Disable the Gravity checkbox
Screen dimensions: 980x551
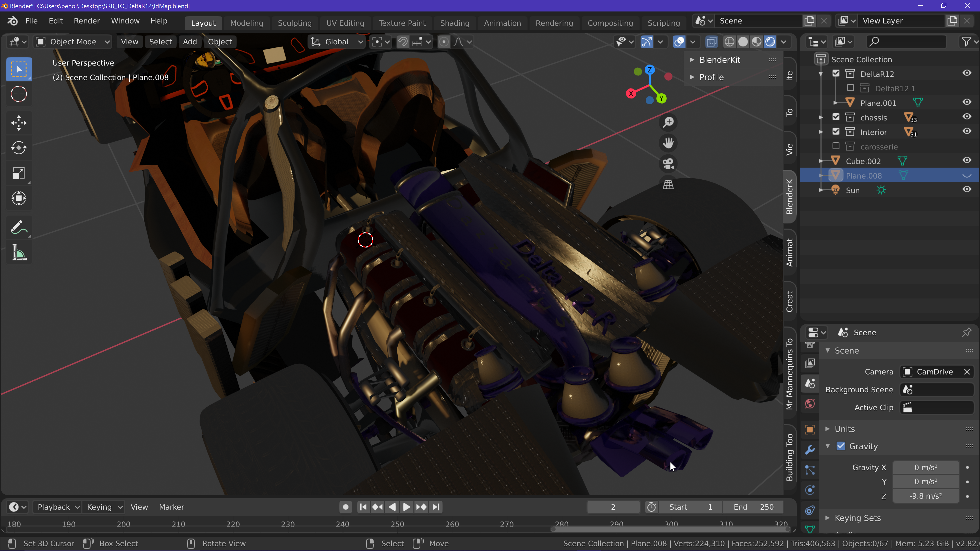point(841,446)
